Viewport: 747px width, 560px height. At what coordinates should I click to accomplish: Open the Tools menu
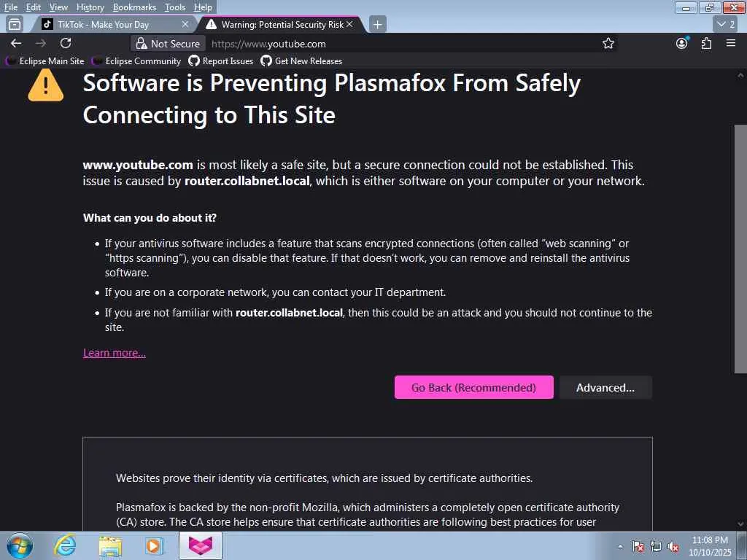click(175, 7)
